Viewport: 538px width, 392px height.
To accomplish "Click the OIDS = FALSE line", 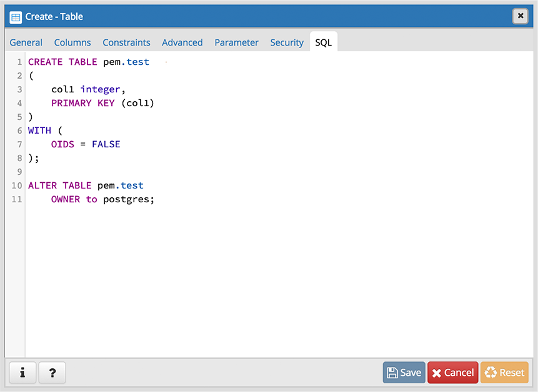I will tap(86, 144).
